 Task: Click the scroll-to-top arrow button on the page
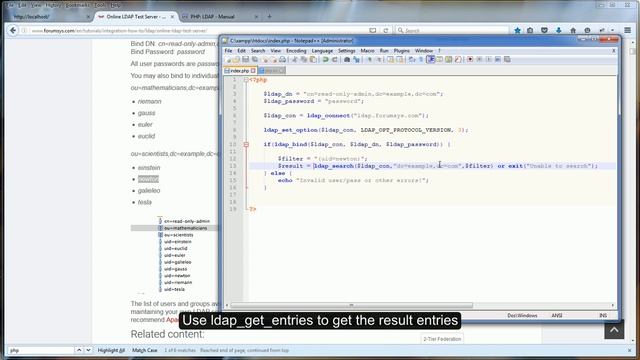pos(614,330)
